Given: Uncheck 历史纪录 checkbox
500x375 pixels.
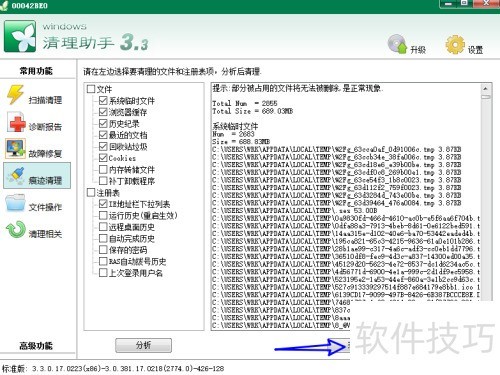Looking at the screenshot, I should [x=103, y=123].
